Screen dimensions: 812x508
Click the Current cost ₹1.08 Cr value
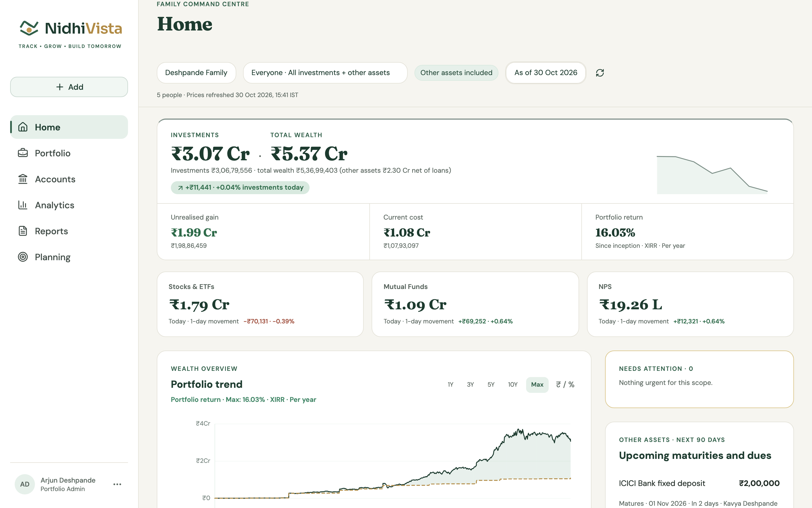[x=407, y=233]
